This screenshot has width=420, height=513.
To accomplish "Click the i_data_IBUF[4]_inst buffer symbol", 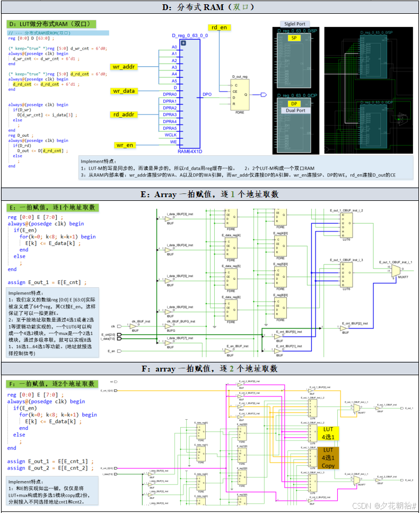I will coord(169,250).
